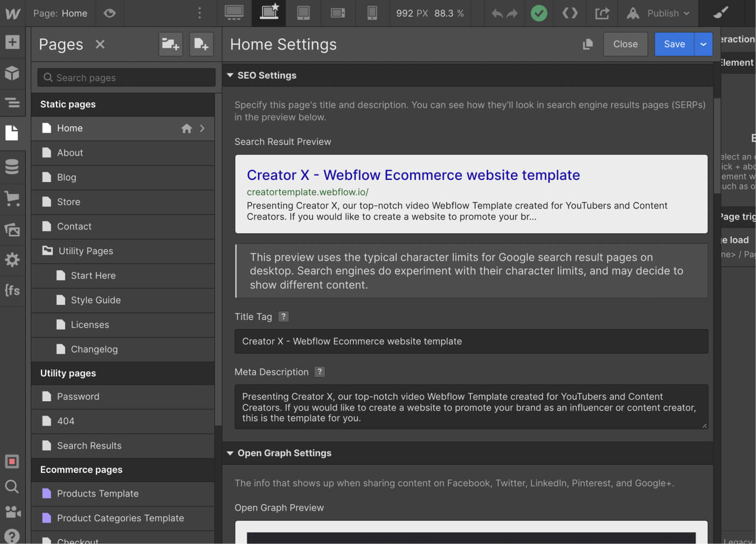Open the custom code export view
Image resolution: width=756 pixels, height=544 pixels.
click(570, 13)
